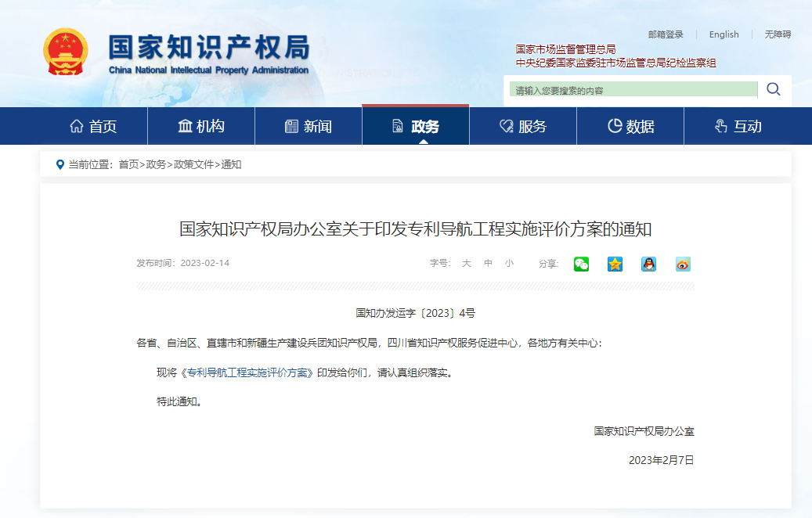This screenshot has height=518, width=812.
Task: Share via QQ penguin icon
Action: (649, 264)
